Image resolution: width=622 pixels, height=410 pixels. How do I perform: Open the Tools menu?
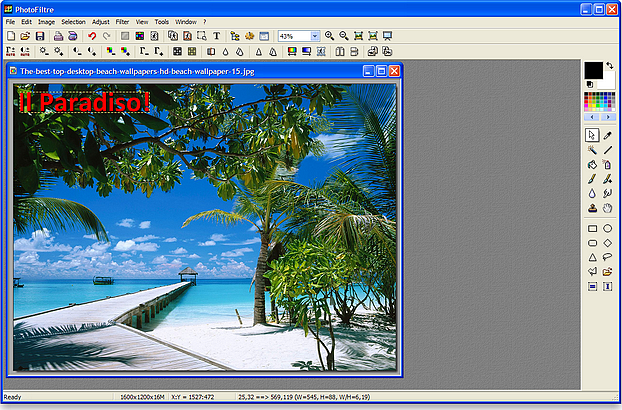coord(161,22)
